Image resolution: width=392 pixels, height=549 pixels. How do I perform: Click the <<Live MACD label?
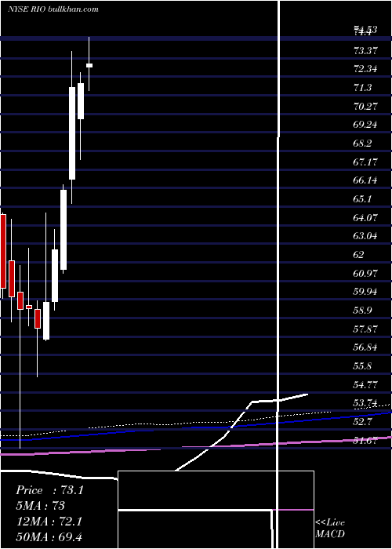pos(330,529)
